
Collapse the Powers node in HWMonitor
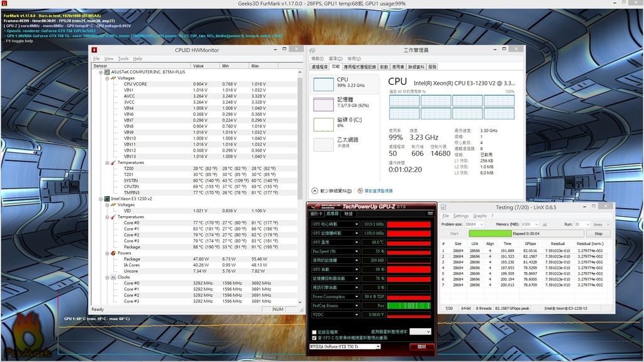[107, 254]
